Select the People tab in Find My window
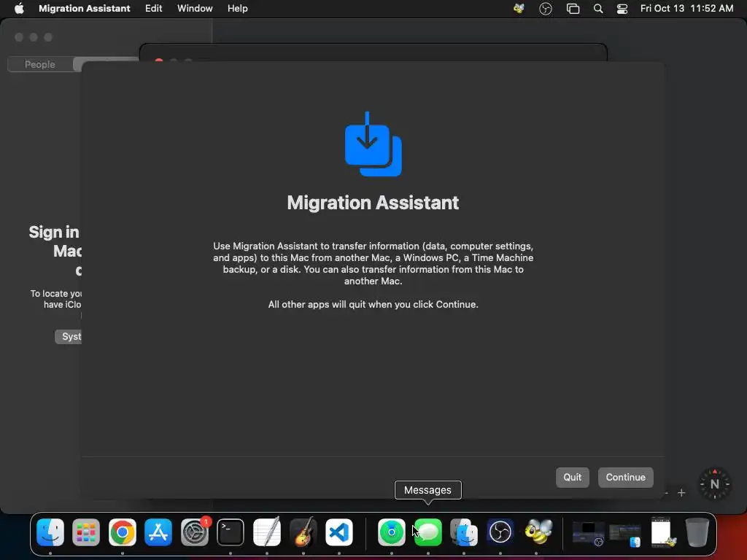The width and height of the screenshot is (747, 560). tap(40, 64)
